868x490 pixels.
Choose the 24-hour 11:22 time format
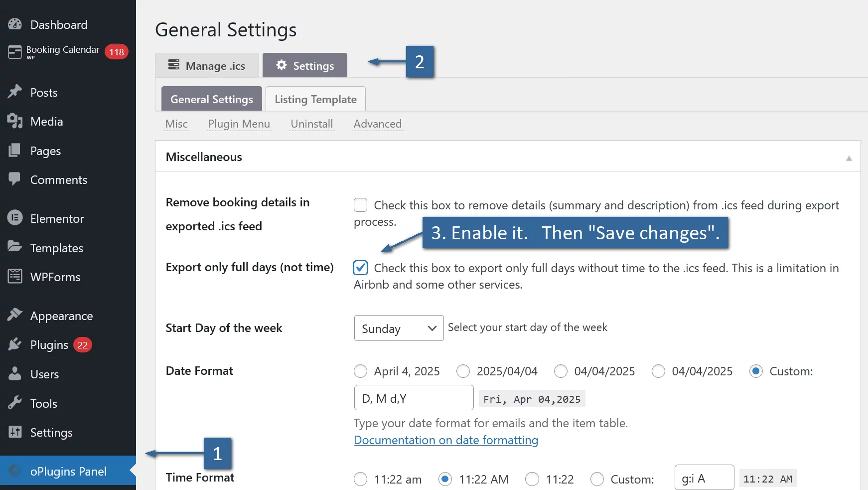coord(532,479)
